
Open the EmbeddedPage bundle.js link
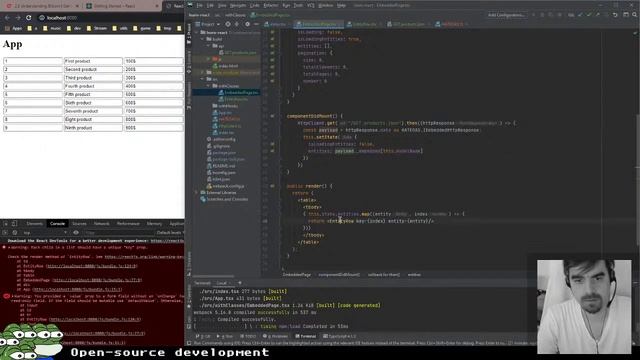coord(97,280)
